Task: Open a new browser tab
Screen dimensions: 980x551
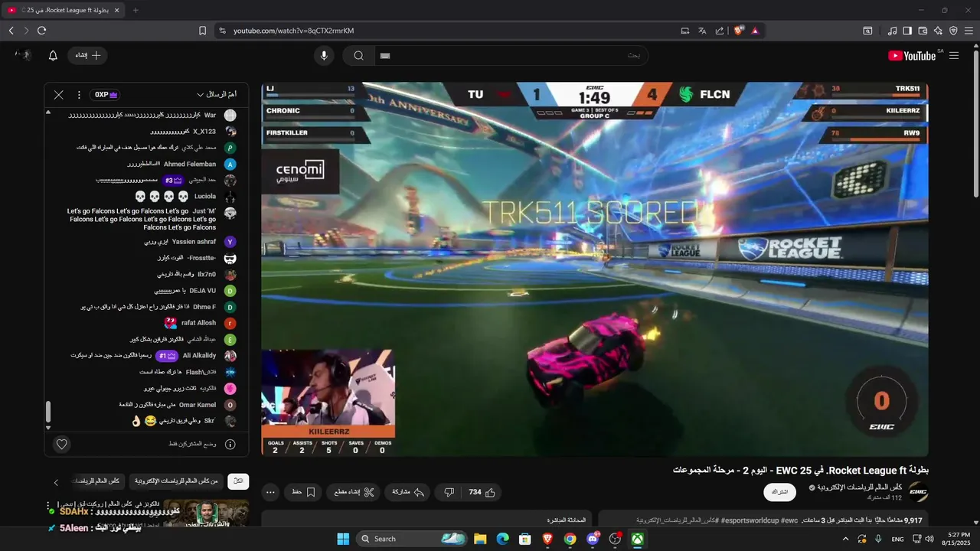Action: (136, 10)
